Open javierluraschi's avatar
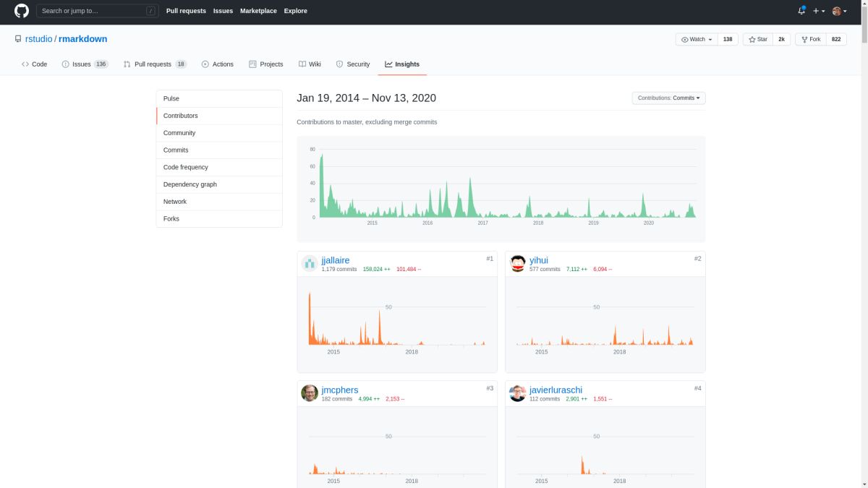868x488 pixels. coord(518,393)
